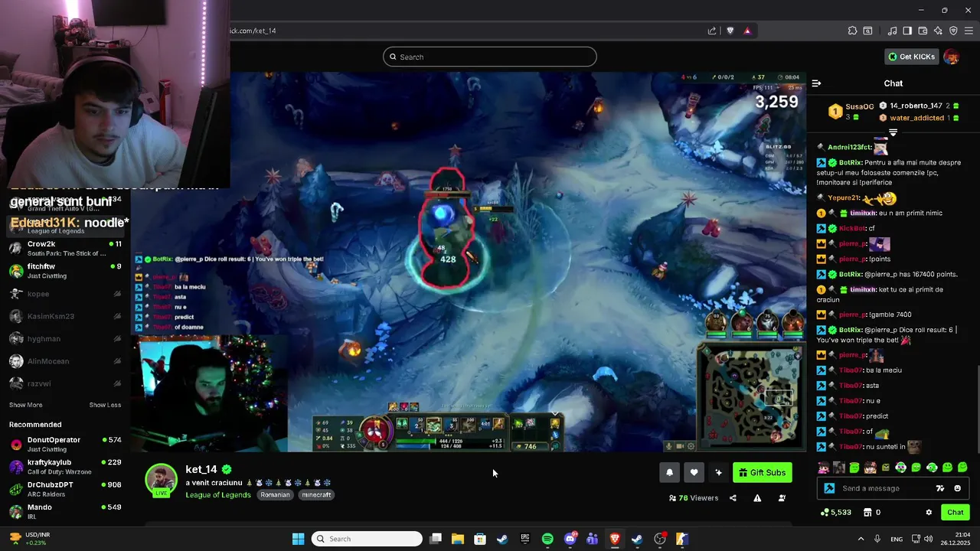The image size is (980, 551).
Task: Open recommended channel kraftykaylub
Action: pos(65,466)
